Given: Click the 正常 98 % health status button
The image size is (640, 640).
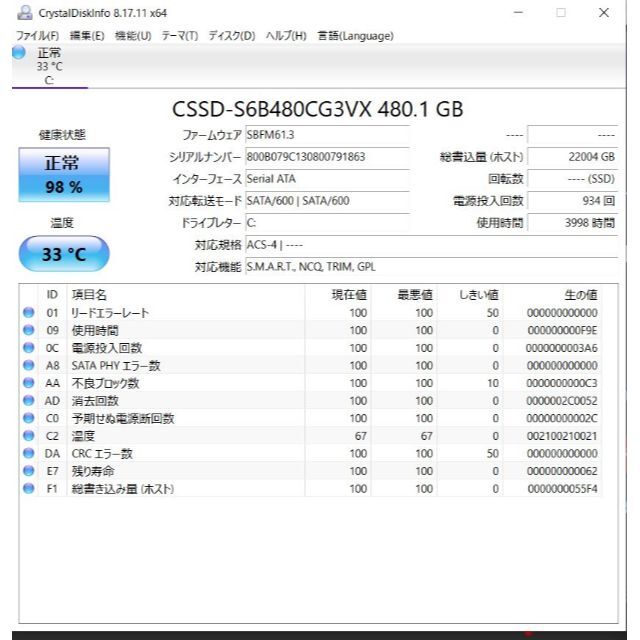Looking at the screenshot, I should coord(64,175).
